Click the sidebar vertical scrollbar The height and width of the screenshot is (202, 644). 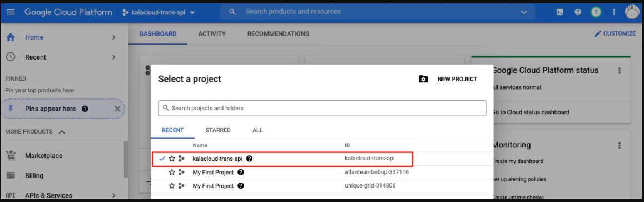pos(126,159)
